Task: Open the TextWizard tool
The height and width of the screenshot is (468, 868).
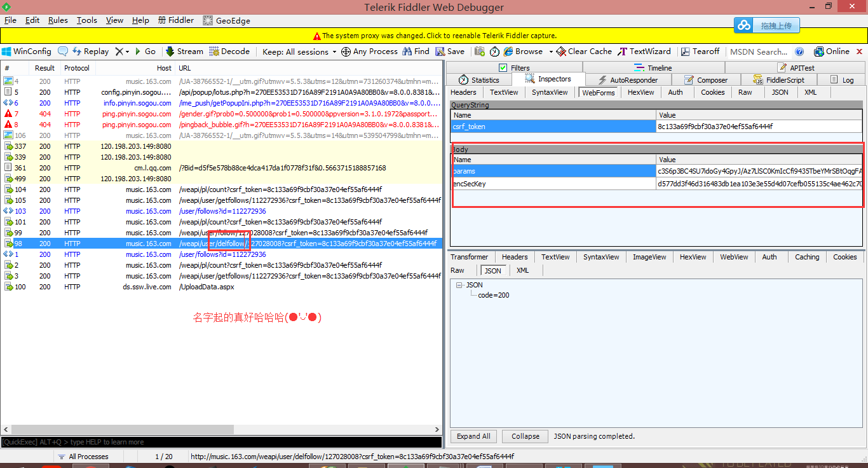Action: [644, 52]
